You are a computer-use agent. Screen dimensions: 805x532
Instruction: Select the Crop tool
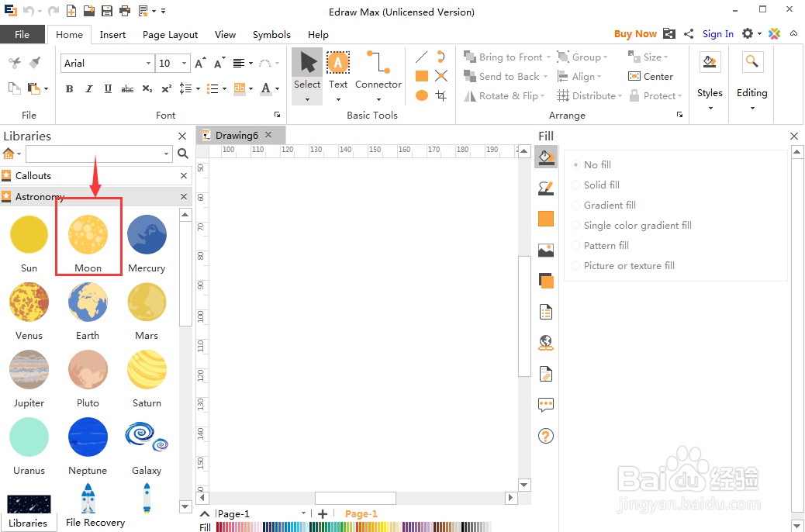click(x=441, y=95)
